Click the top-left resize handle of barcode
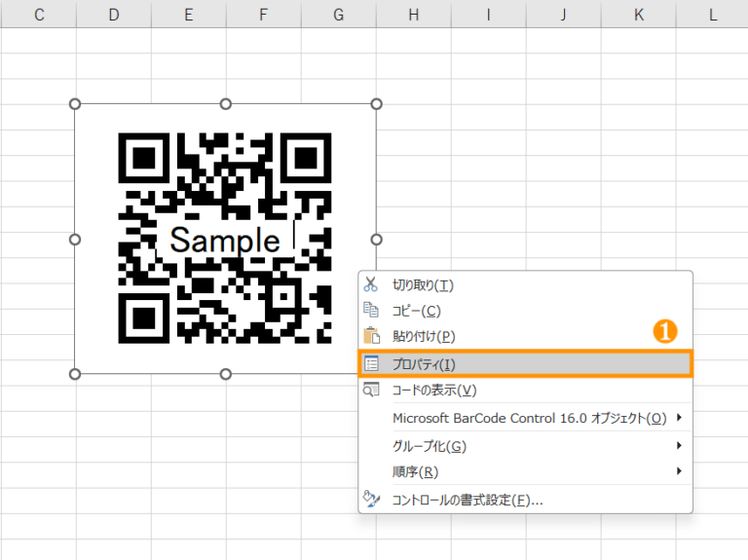748x560 pixels. (75, 104)
